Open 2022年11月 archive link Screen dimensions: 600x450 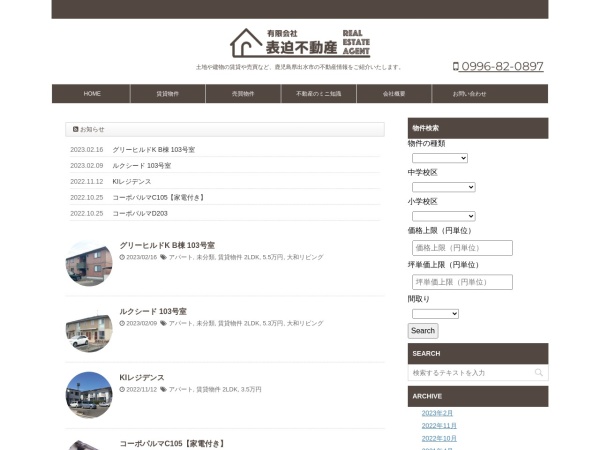tap(439, 426)
